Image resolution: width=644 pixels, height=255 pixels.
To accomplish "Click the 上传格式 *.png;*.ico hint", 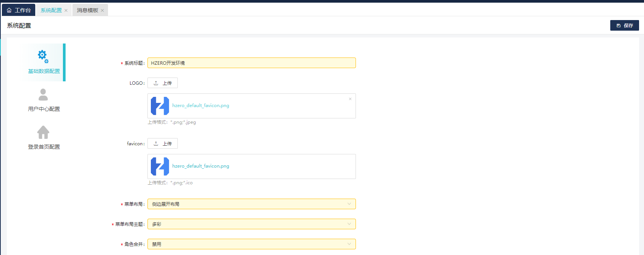I will coord(170,183).
